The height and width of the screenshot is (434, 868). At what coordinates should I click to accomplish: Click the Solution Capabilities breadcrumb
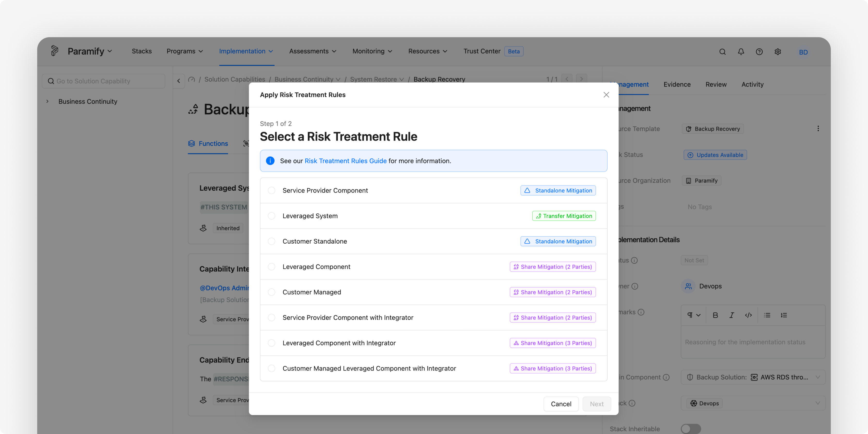click(235, 80)
